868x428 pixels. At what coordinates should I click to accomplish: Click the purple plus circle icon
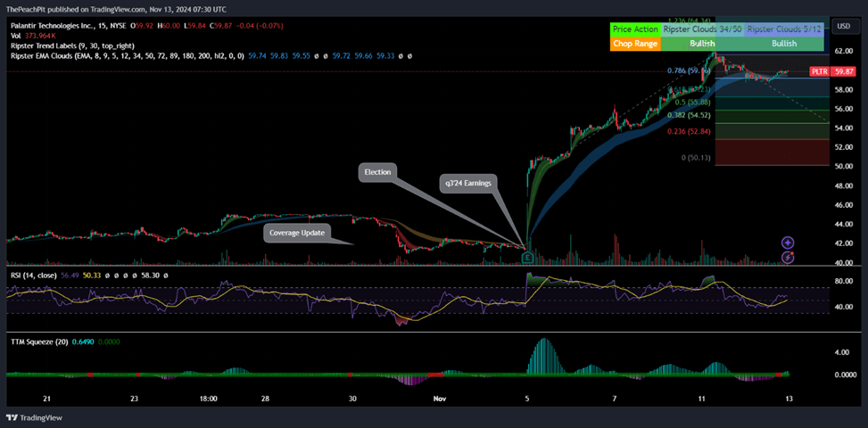[788, 243]
